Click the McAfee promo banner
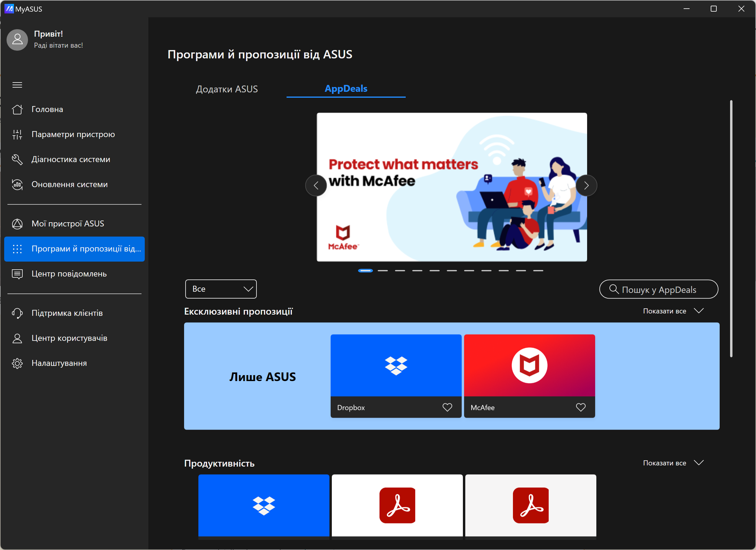This screenshot has height=550, width=756. click(x=452, y=187)
